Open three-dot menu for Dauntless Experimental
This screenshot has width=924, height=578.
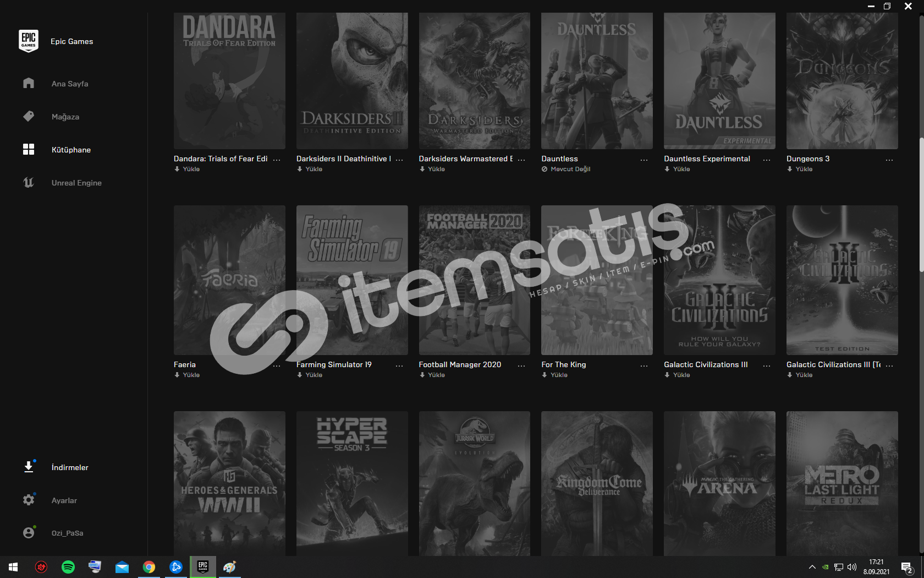click(x=767, y=160)
